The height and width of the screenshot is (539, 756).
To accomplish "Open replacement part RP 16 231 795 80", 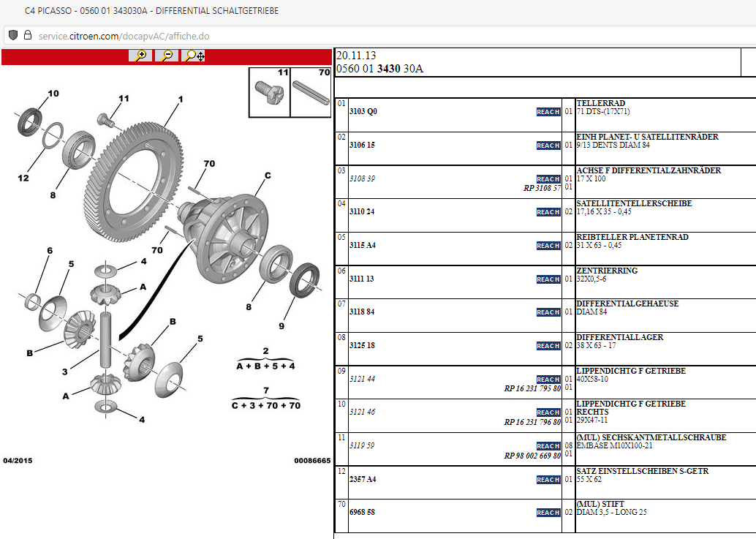I will (532, 388).
